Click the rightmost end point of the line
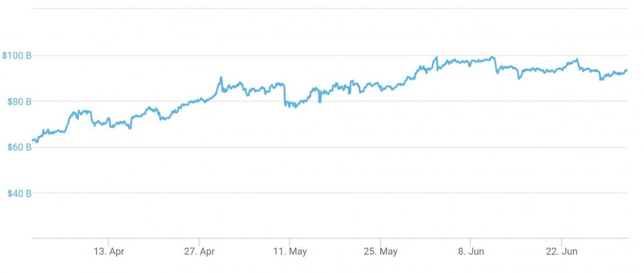Image resolution: width=644 pixels, height=273 pixels. [x=626, y=70]
